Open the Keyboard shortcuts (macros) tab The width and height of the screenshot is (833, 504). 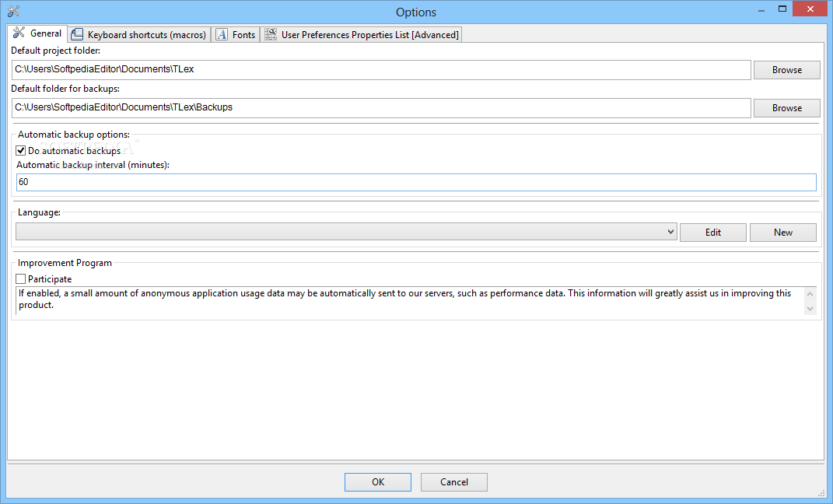tap(139, 34)
